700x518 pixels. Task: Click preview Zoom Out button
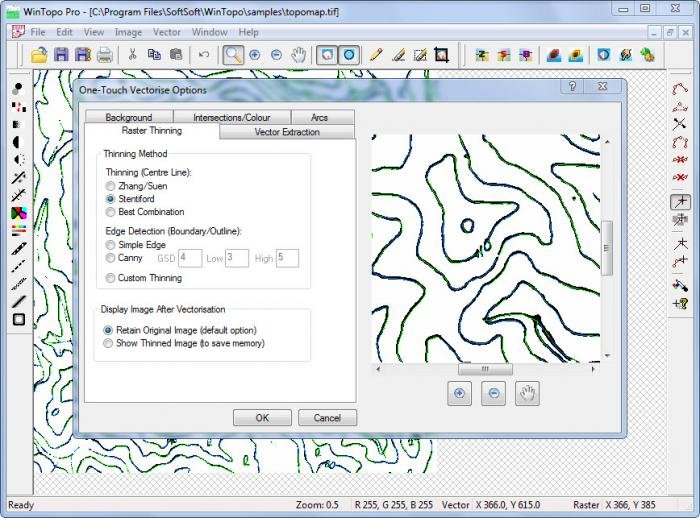[x=493, y=393]
